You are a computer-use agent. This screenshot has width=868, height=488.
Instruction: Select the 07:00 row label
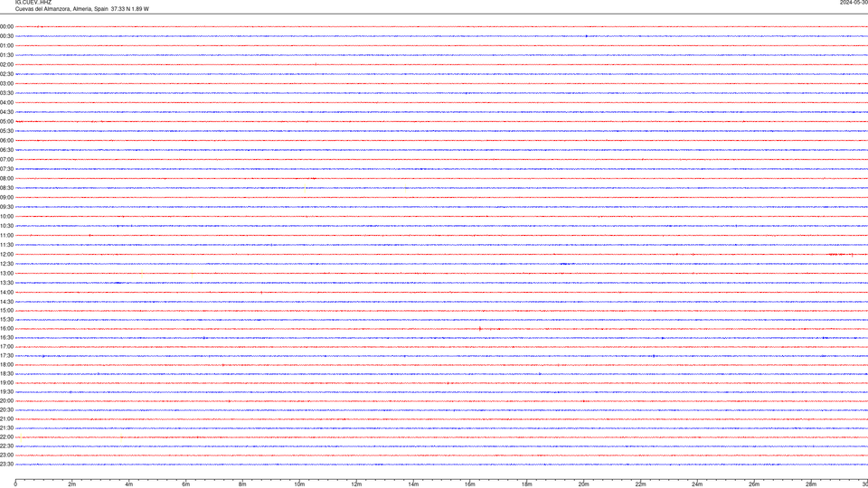tap(6, 159)
